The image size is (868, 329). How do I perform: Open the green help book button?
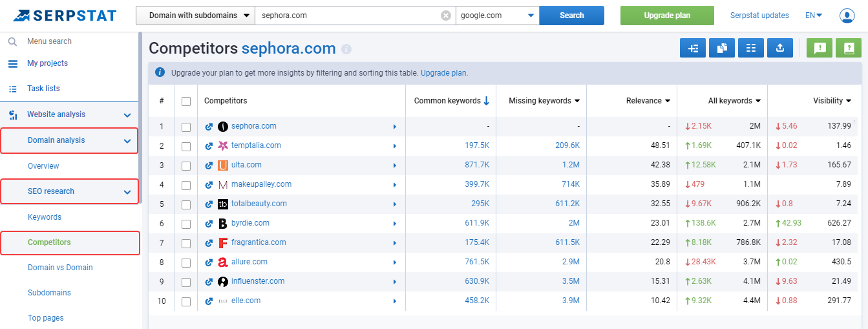click(849, 48)
